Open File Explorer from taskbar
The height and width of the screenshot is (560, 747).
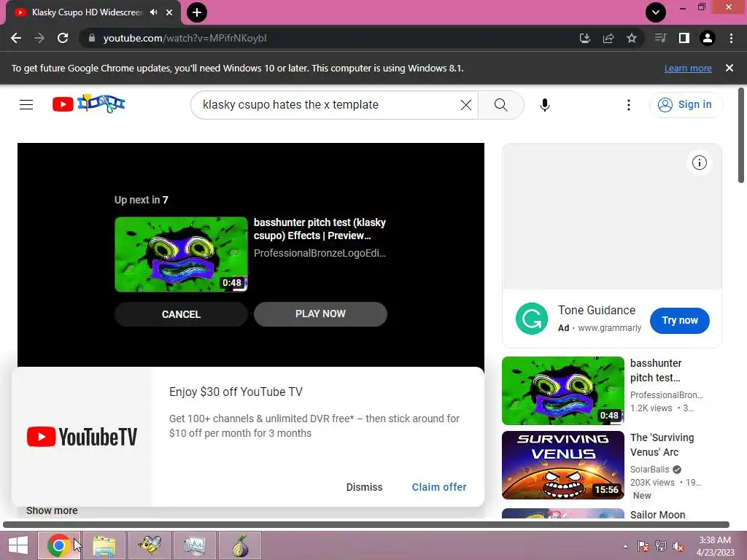point(104,545)
